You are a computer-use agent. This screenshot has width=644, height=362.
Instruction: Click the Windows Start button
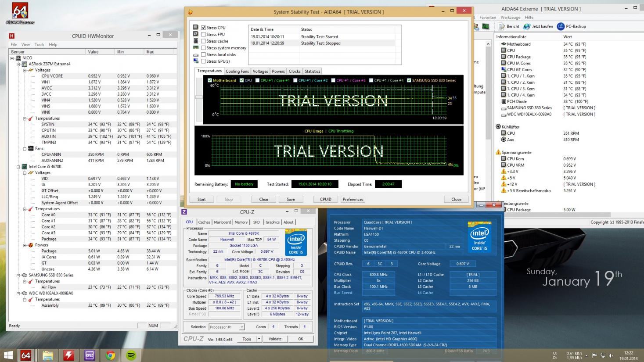[x=8, y=355]
